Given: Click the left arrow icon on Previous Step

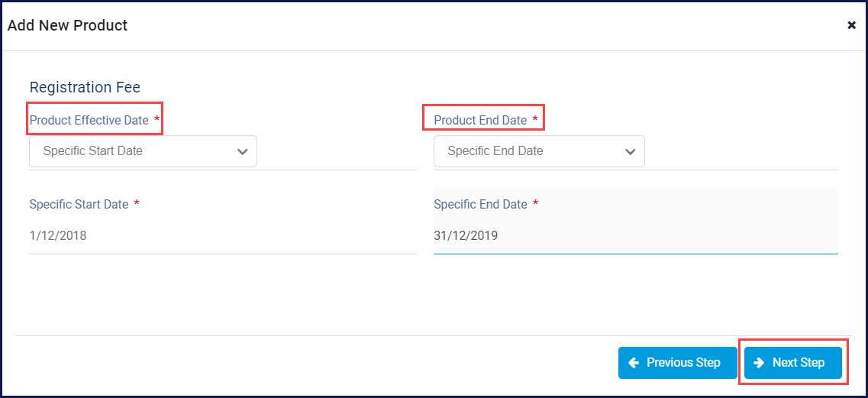Looking at the screenshot, I should (634, 363).
